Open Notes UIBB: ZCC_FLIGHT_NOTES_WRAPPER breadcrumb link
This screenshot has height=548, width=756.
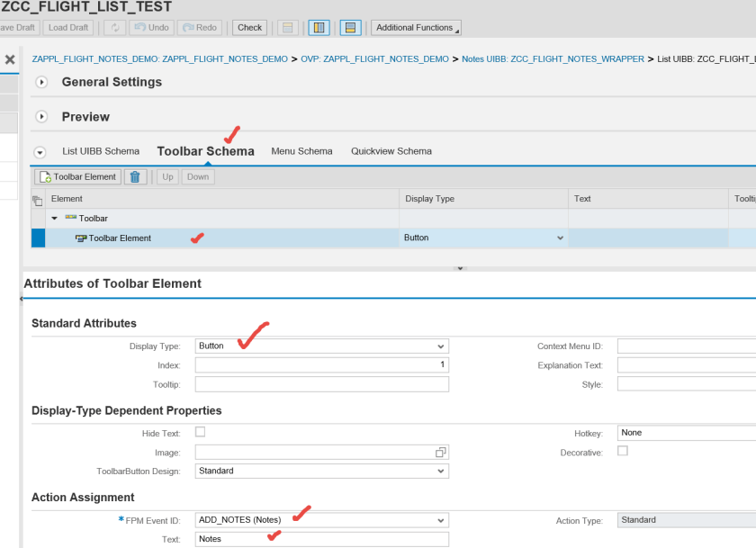pos(553,58)
